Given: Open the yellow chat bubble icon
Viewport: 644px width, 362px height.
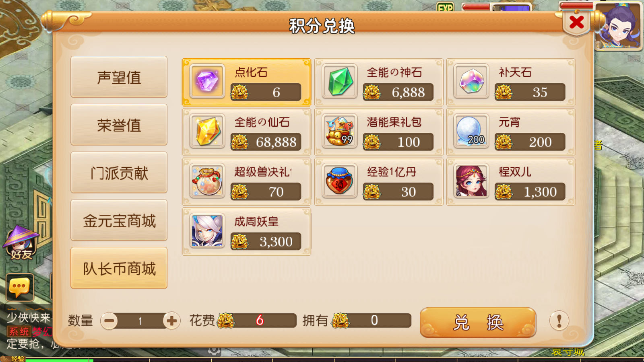Looking at the screenshot, I should click(20, 287).
